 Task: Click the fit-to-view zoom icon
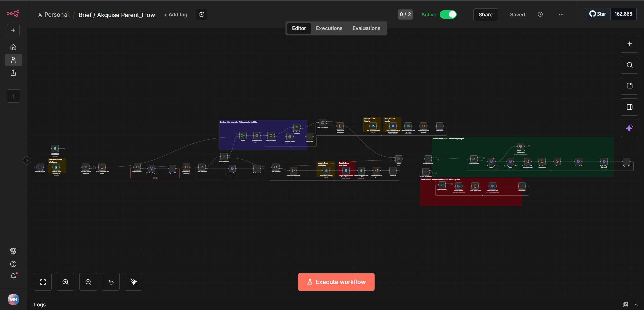point(43,282)
